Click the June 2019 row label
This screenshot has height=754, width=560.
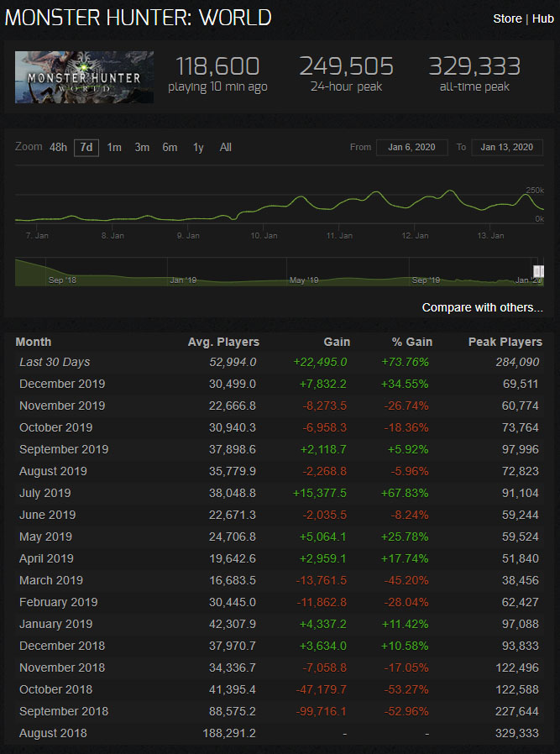pyautogui.click(x=48, y=515)
